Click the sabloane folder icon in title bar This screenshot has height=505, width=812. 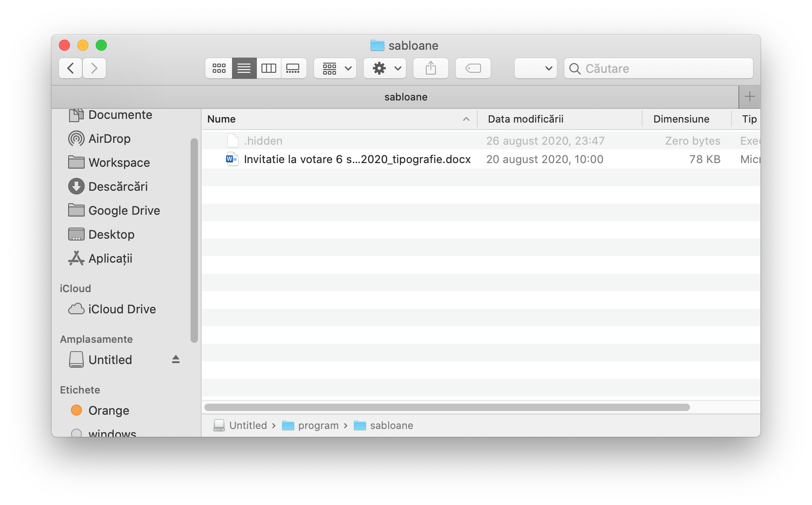click(377, 46)
